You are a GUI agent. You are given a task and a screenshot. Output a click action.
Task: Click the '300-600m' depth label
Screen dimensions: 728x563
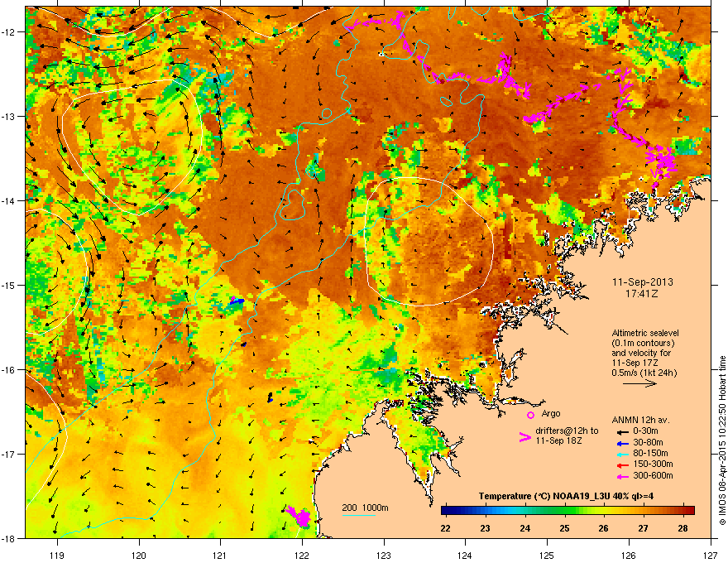(653, 475)
